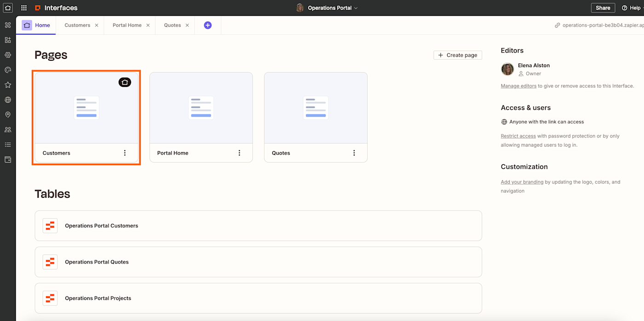The image size is (644, 321).
Task: Open the four-circles apps icon in sidebar
Action: pos(8,25)
